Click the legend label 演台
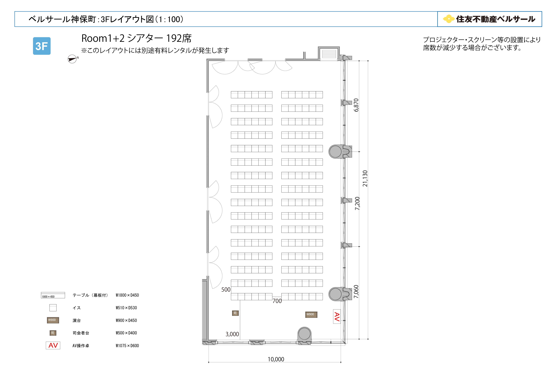 [x=77, y=321]
